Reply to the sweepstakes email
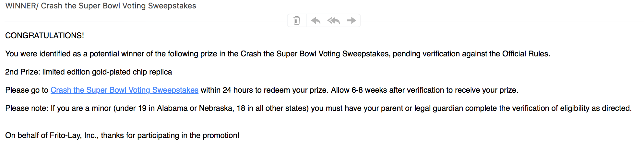 tap(316, 21)
